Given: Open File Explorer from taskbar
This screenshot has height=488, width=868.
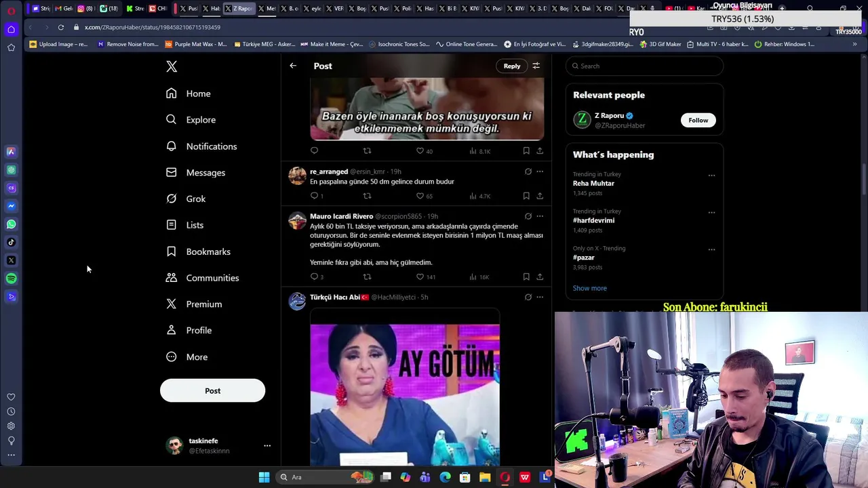Looking at the screenshot, I should pyautogui.click(x=485, y=477).
